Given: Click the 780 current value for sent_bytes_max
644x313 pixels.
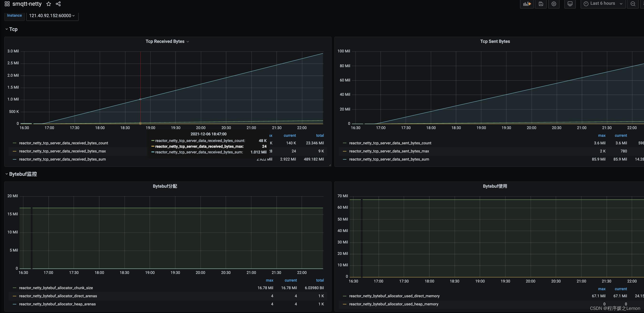Looking at the screenshot, I should pos(623,151).
